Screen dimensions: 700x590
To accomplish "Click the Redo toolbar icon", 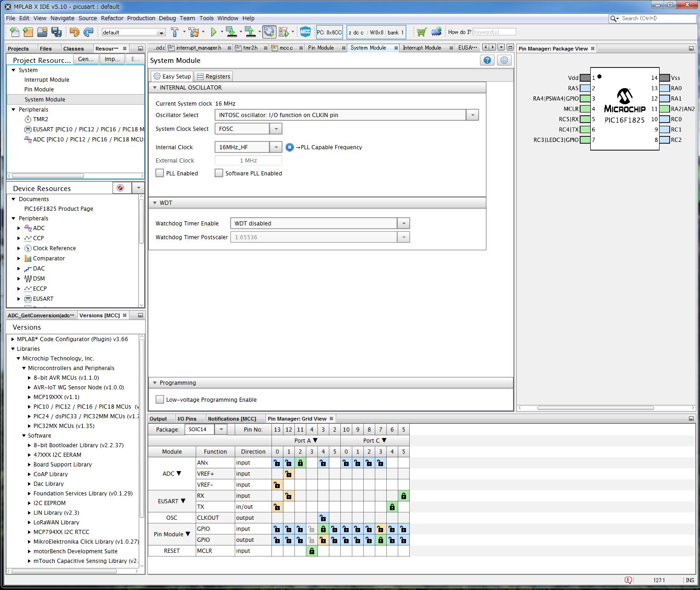I will click(88, 32).
